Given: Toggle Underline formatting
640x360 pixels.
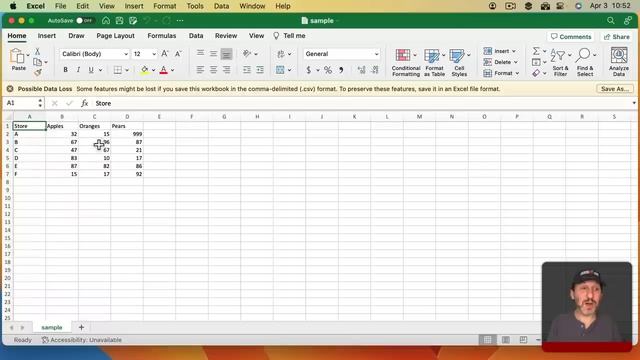Looking at the screenshot, I should [x=91, y=70].
